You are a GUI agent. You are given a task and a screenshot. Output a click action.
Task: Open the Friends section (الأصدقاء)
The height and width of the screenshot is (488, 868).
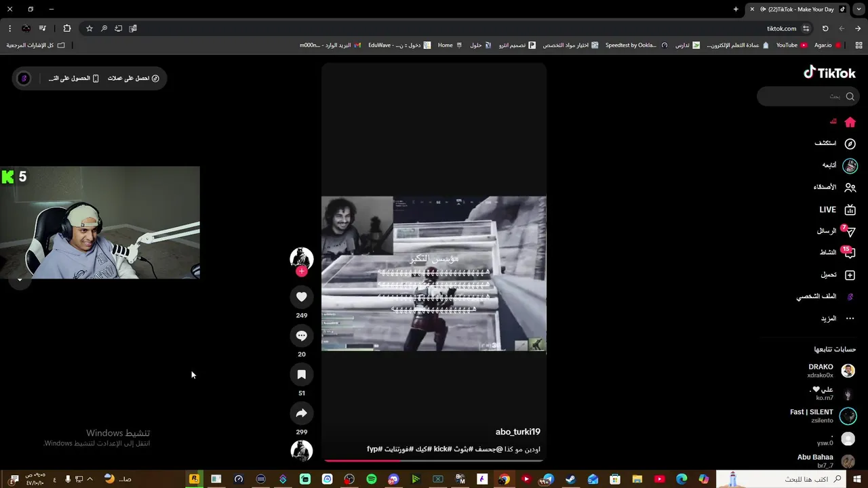(x=835, y=187)
